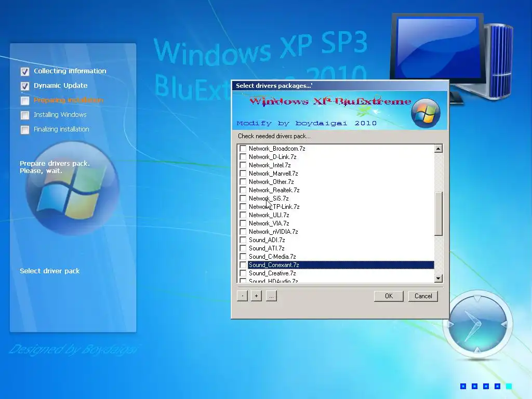Highlight the Sound_ADI.7z row text
The width and height of the screenshot is (532, 399).
pos(267,240)
